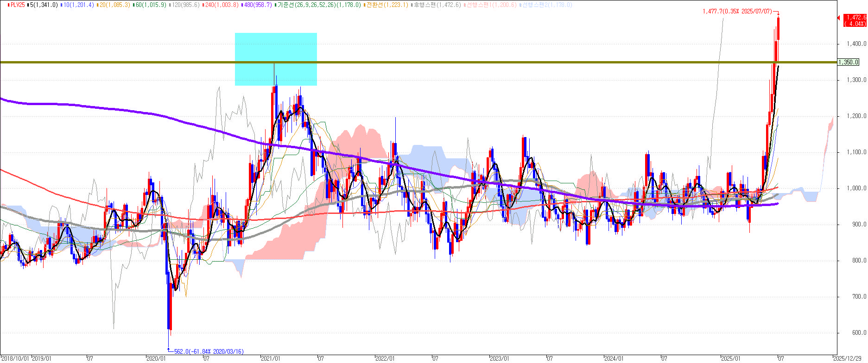Click the 선행스팬2 leading span legend

[x=547, y=5]
